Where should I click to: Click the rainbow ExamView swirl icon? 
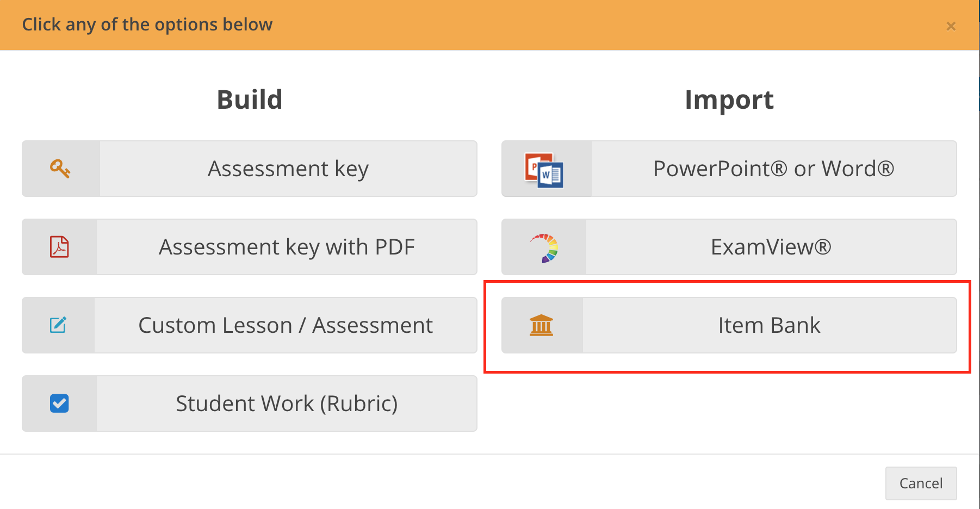(x=544, y=248)
